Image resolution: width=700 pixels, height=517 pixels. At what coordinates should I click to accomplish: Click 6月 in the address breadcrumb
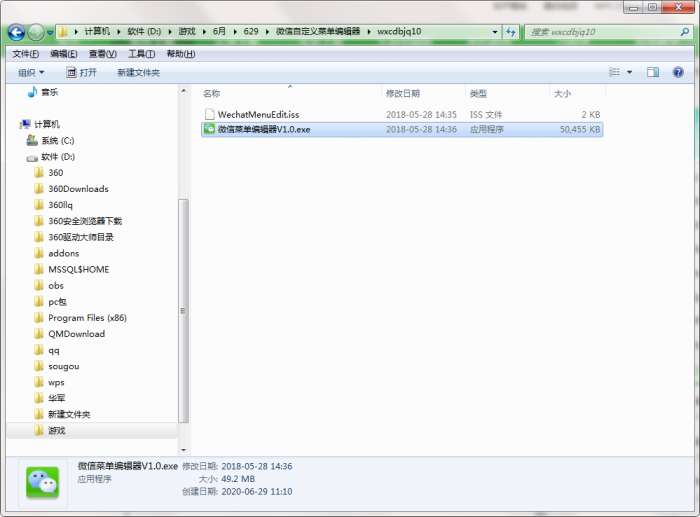coord(219,32)
